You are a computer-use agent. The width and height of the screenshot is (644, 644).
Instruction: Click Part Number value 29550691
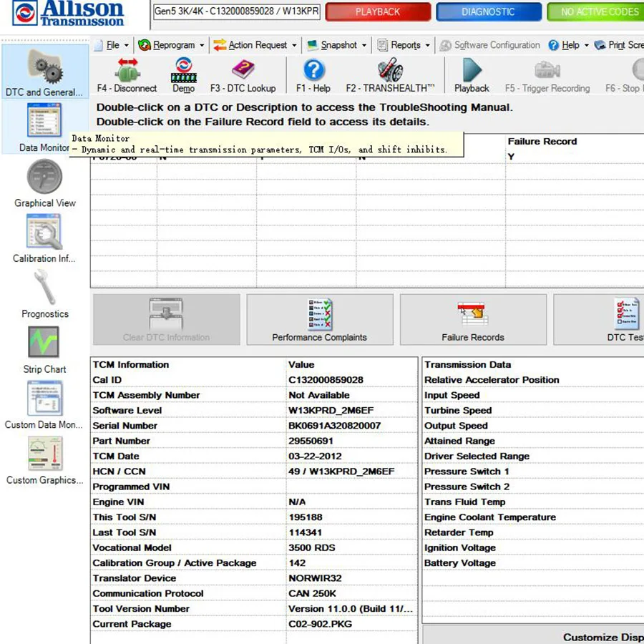(311, 441)
